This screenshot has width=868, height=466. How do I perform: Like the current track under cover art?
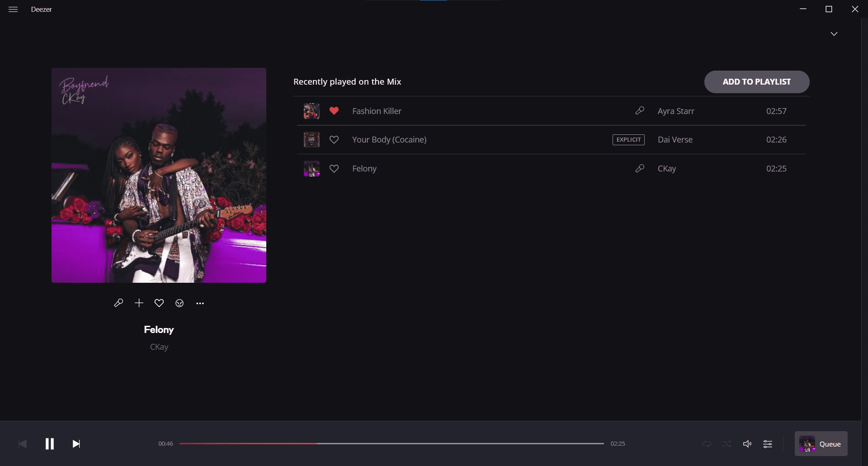[x=159, y=303]
